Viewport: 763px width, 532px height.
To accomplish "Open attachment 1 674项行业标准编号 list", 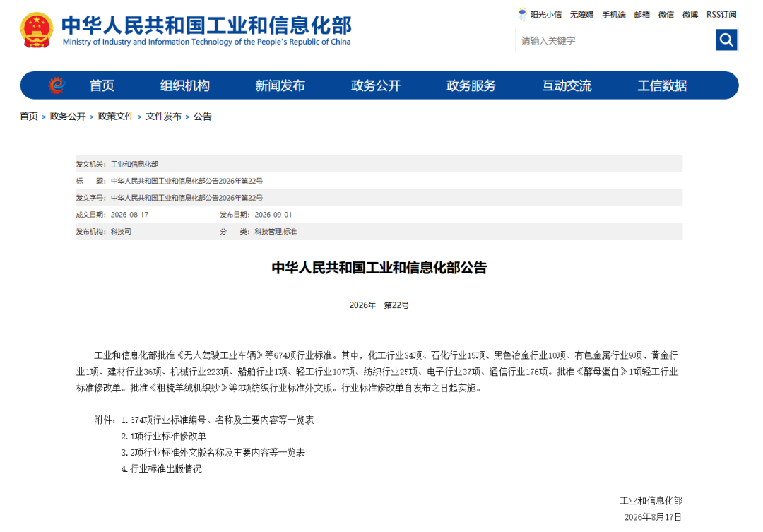I will [218, 420].
